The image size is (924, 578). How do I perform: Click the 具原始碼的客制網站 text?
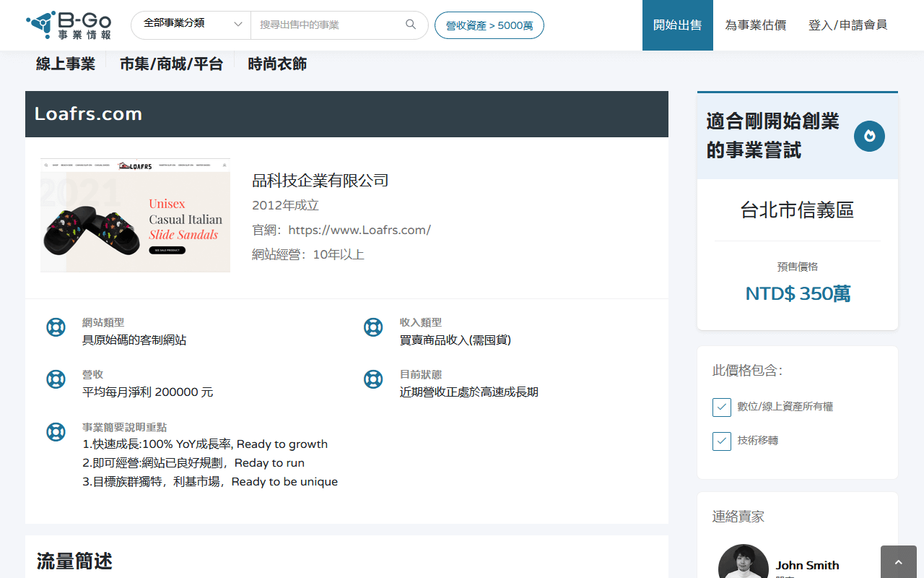(x=134, y=340)
